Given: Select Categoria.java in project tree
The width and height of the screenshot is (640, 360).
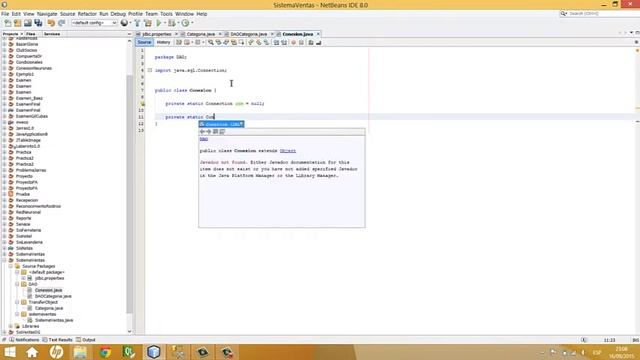Looking at the screenshot, I should pos(49,309).
